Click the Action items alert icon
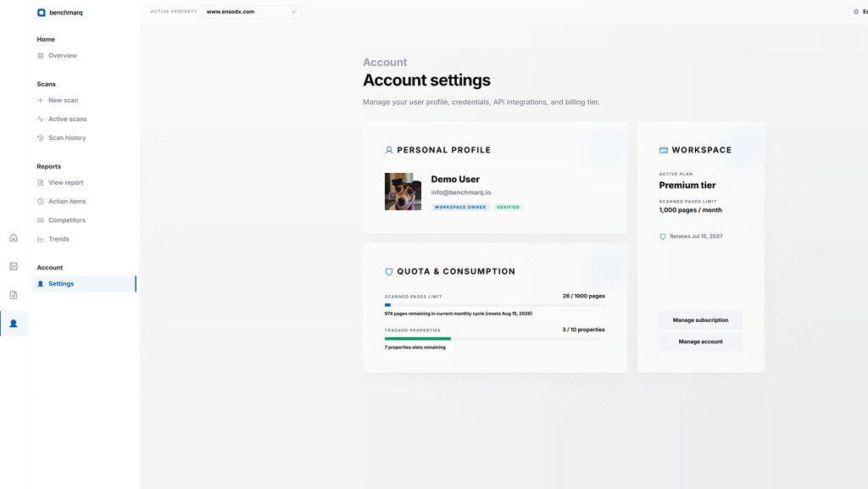Viewport: 868px width, 489px height. 41,202
